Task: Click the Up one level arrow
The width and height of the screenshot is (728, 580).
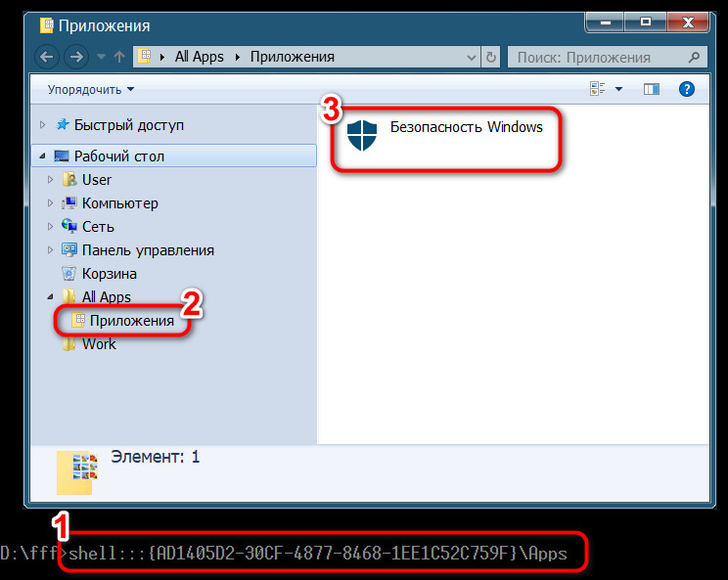Action: (118, 57)
